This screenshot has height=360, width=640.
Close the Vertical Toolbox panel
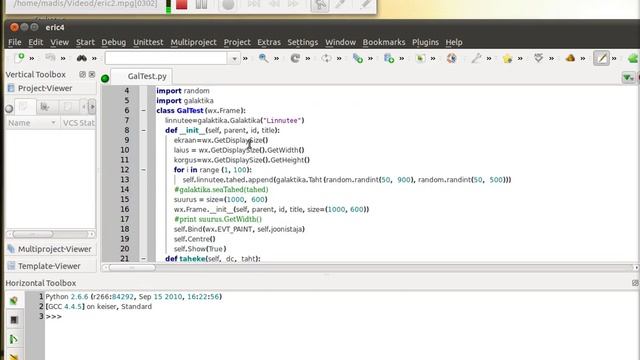click(92, 74)
